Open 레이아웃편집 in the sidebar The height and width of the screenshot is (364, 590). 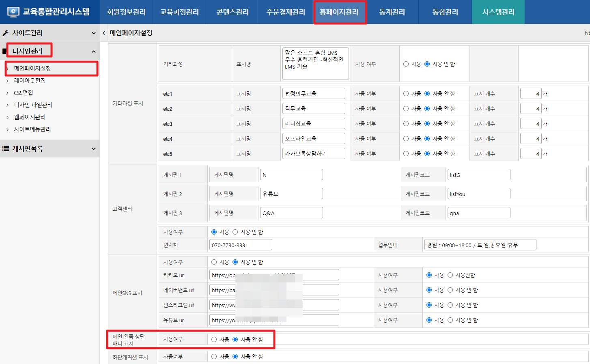30,80
